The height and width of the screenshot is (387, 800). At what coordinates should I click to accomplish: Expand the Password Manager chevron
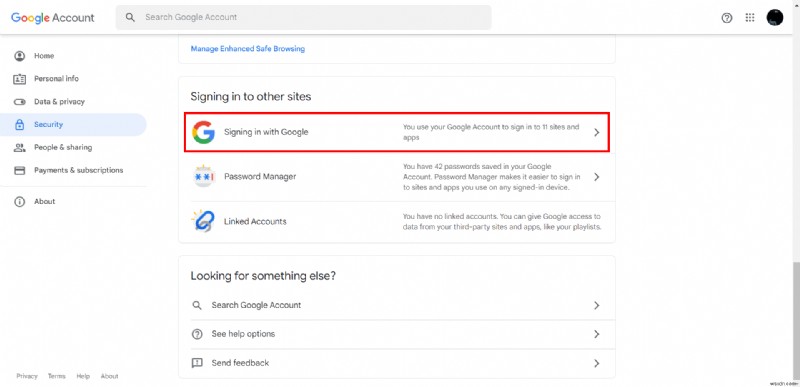coord(596,177)
